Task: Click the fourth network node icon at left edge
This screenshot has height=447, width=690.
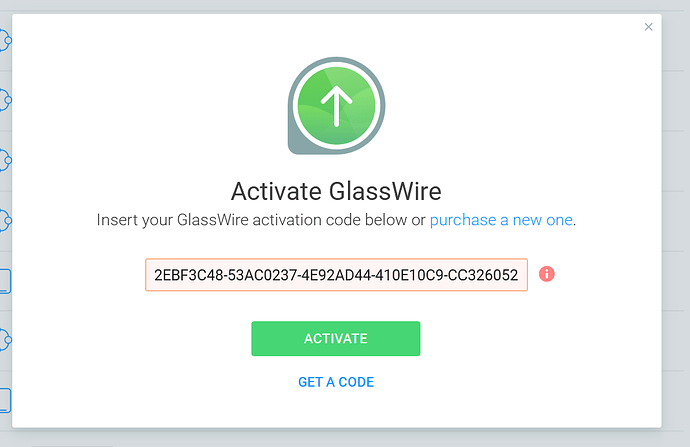Action: (4, 218)
